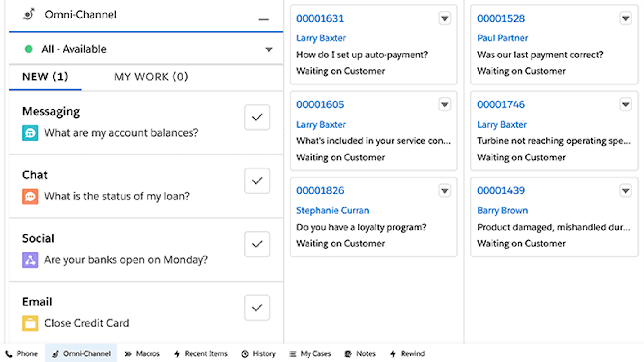Accept the Messaging work request checkmark
This screenshot has height=362, width=644.
pos(257,117)
